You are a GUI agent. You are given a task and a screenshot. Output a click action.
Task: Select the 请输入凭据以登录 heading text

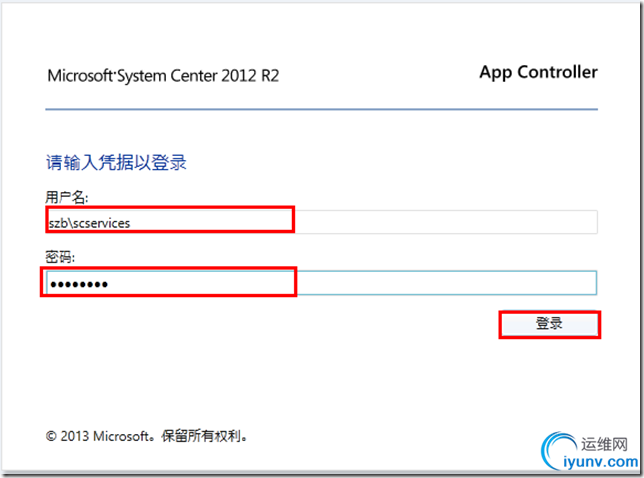[116, 163]
